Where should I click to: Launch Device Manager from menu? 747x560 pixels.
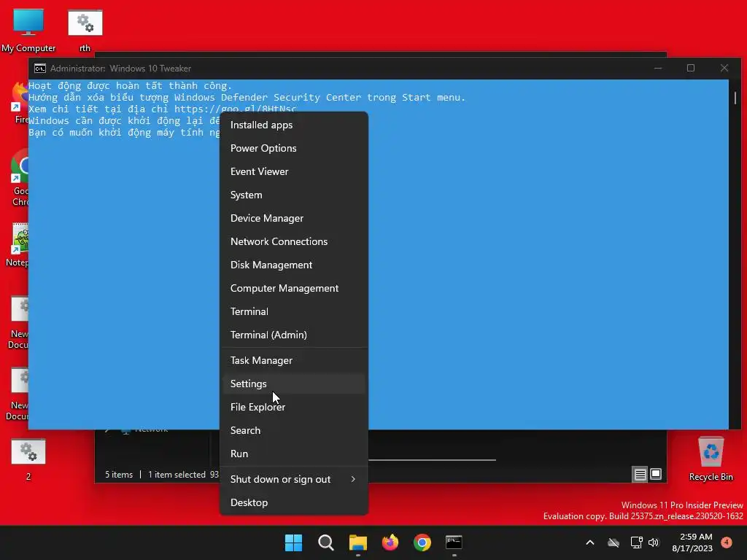click(x=294, y=218)
